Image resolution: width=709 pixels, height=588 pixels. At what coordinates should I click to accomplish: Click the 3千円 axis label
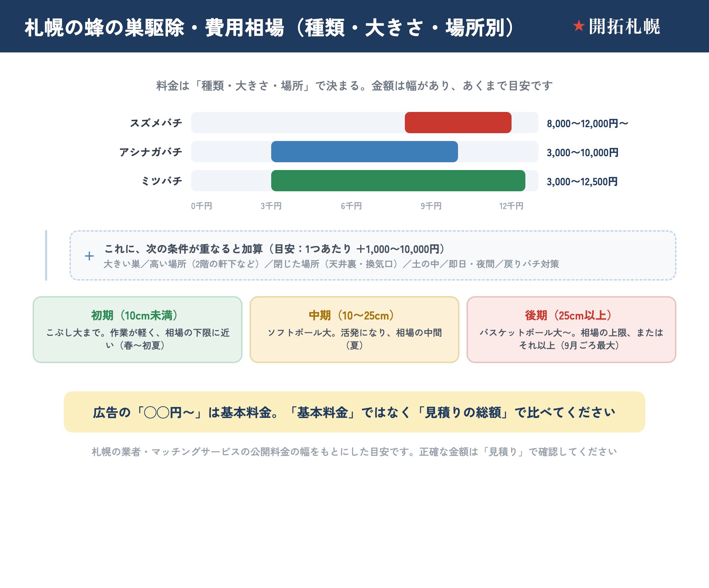click(271, 206)
